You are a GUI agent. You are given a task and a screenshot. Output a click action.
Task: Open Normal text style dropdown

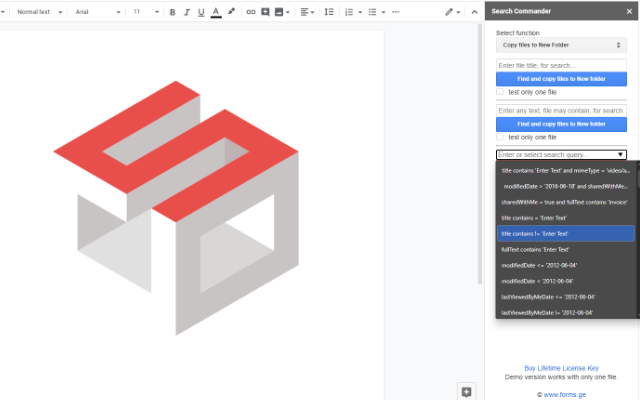coord(40,12)
